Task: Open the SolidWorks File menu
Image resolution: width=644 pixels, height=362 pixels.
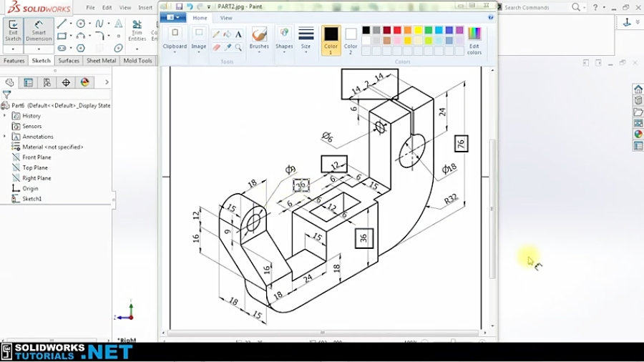Action: tap(90, 8)
